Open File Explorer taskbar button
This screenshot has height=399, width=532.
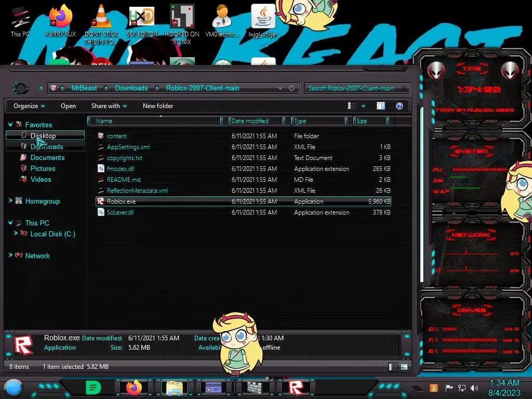click(x=175, y=388)
